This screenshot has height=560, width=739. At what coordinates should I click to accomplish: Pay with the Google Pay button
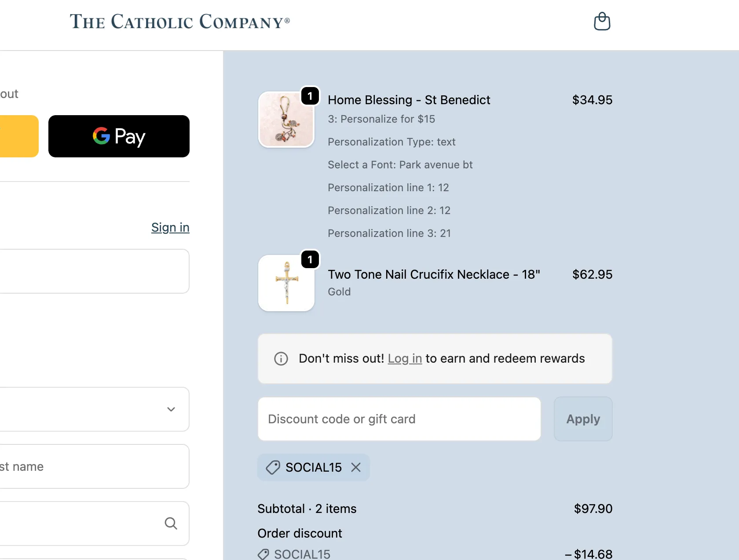(119, 136)
